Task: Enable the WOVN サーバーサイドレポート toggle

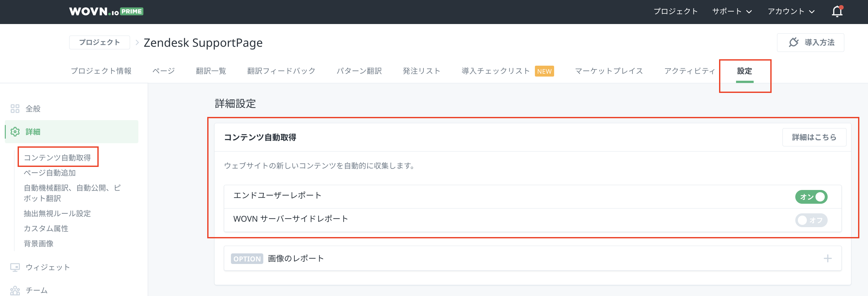Action: [x=811, y=220]
